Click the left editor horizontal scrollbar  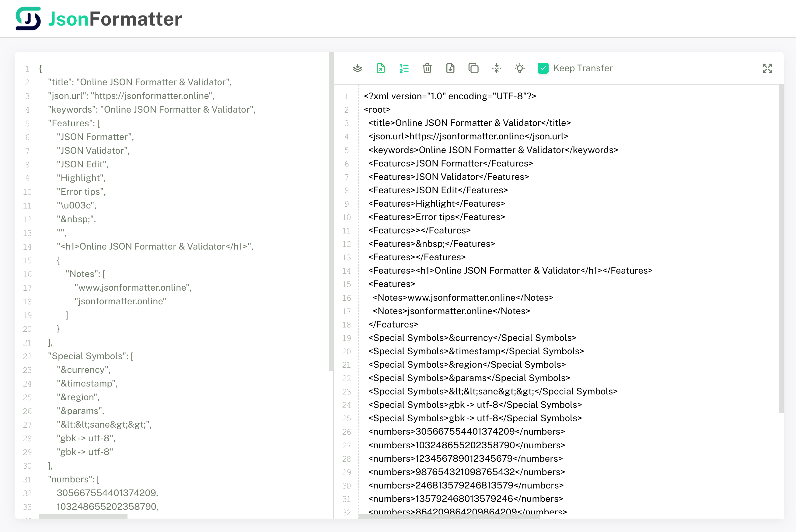83,516
